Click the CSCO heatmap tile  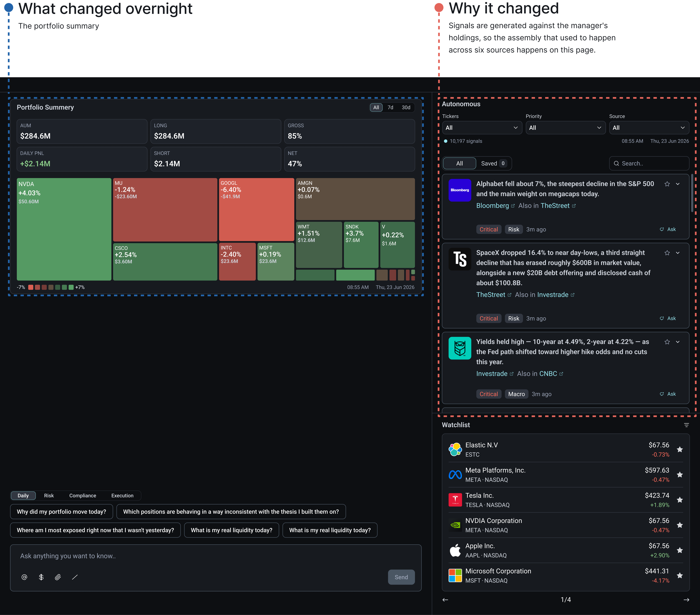(x=165, y=262)
